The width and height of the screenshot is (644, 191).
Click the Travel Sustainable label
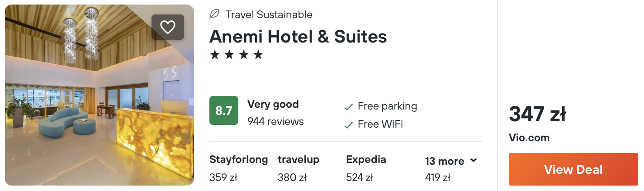tap(269, 14)
